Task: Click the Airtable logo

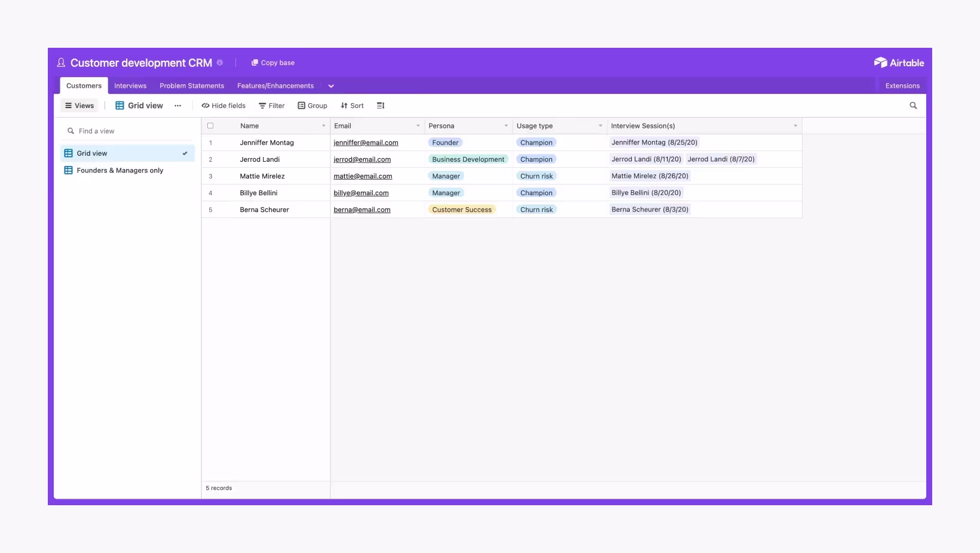Action: click(899, 63)
